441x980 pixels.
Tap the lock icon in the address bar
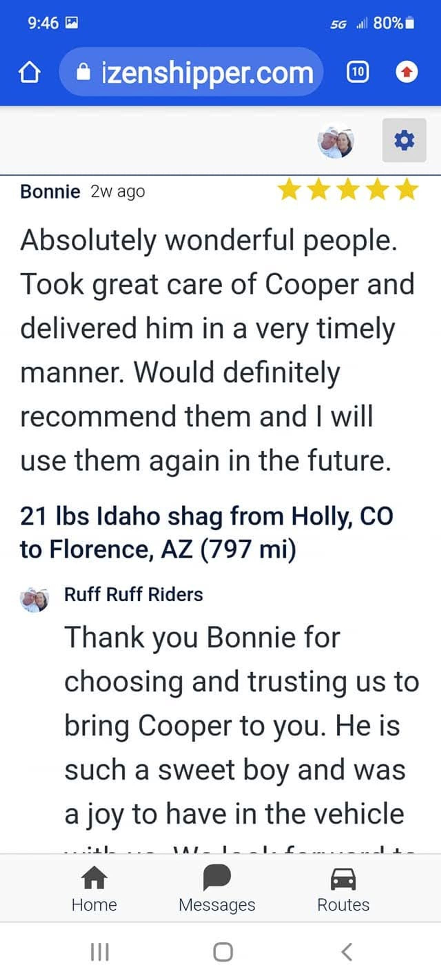click(83, 72)
